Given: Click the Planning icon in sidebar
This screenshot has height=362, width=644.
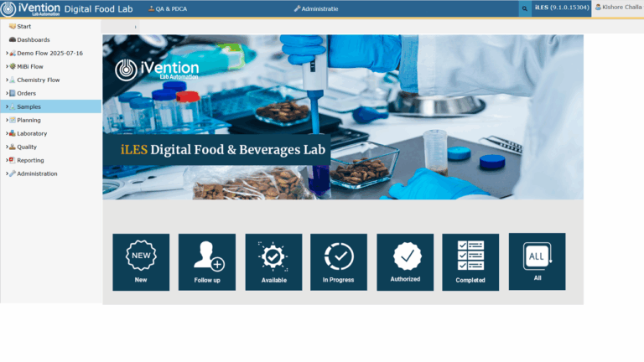Looking at the screenshot, I should pyautogui.click(x=13, y=121).
